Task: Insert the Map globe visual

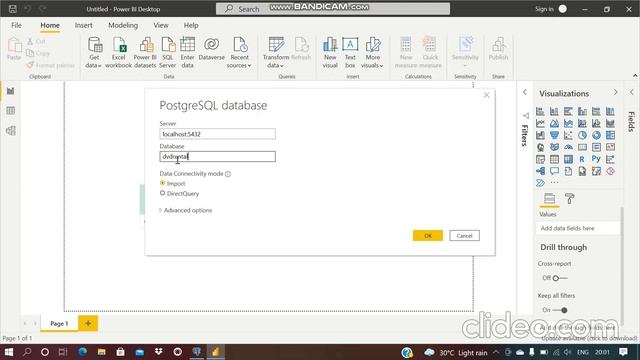Action: click(540, 147)
